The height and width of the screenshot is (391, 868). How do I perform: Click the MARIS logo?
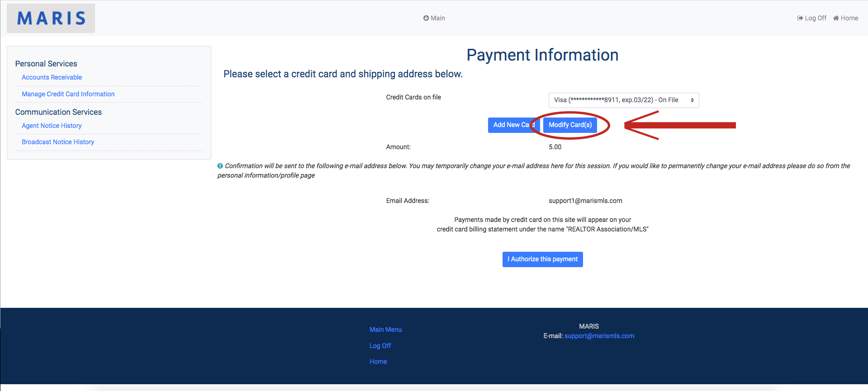(51, 19)
